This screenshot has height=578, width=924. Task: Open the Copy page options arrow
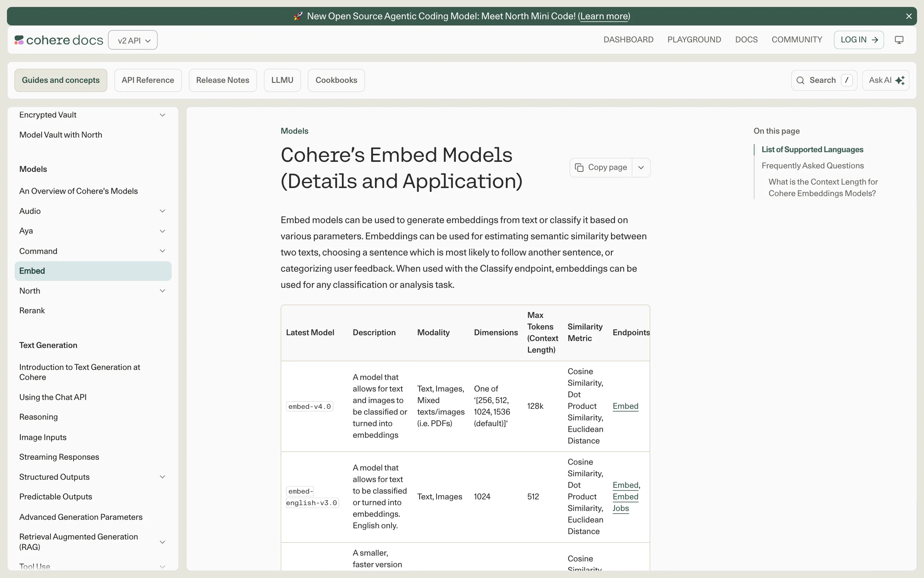point(641,168)
